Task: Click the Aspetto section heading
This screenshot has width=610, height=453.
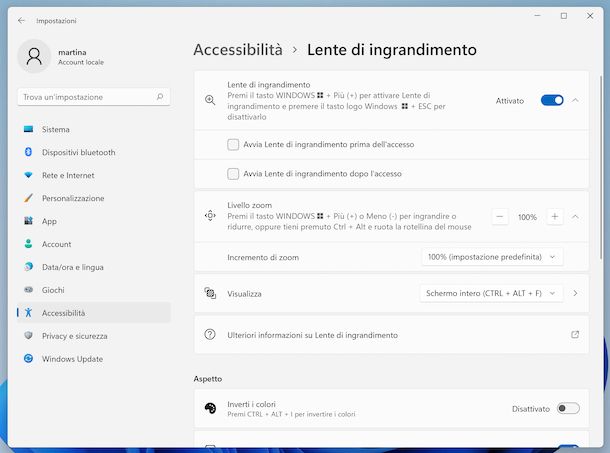Action: pos(208,379)
